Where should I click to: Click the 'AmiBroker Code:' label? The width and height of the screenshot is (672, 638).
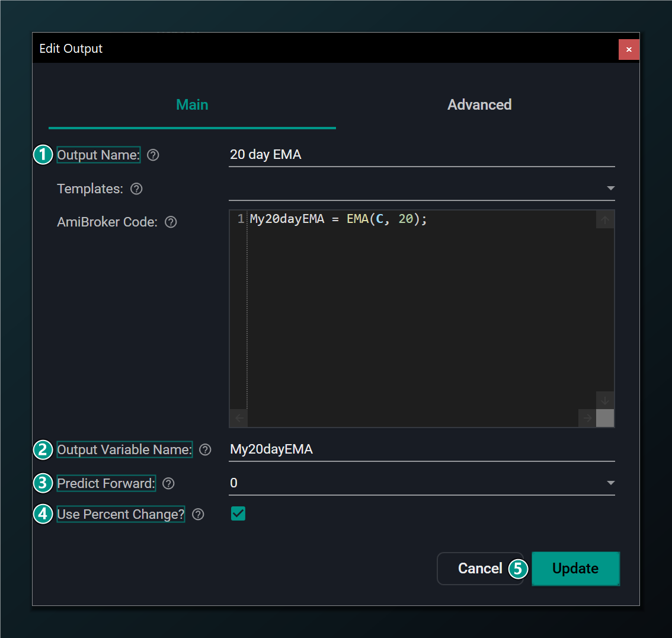(x=107, y=222)
